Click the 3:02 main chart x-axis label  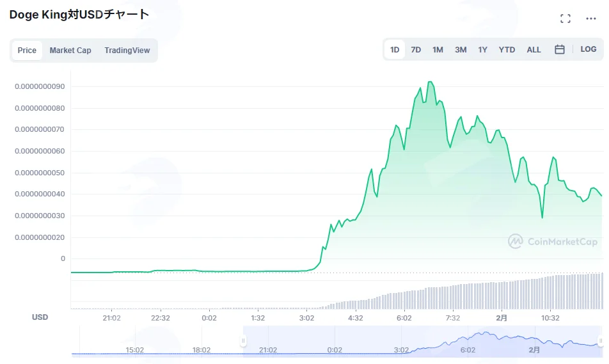click(306, 318)
